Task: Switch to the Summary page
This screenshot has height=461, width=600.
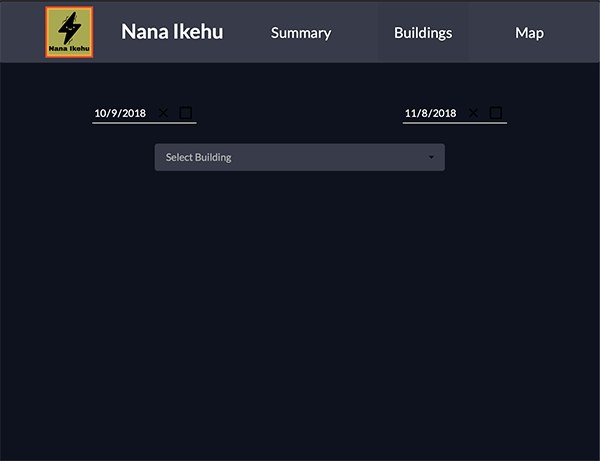Action: point(301,33)
